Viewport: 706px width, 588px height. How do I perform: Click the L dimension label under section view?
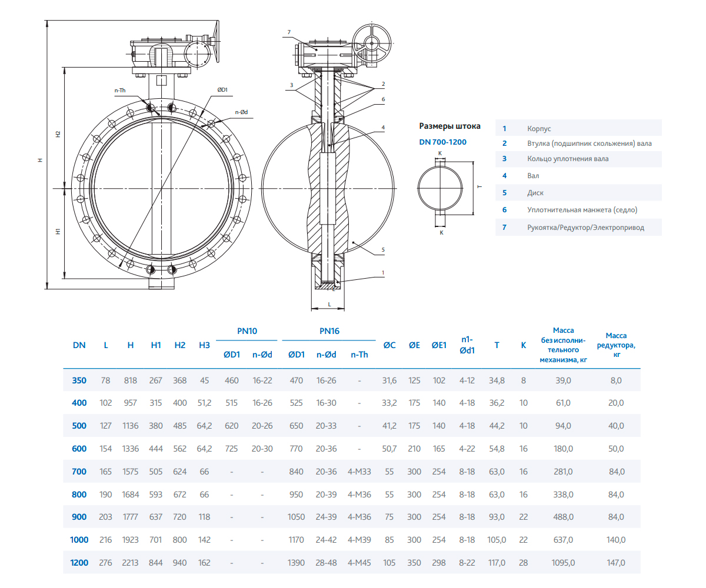click(329, 303)
